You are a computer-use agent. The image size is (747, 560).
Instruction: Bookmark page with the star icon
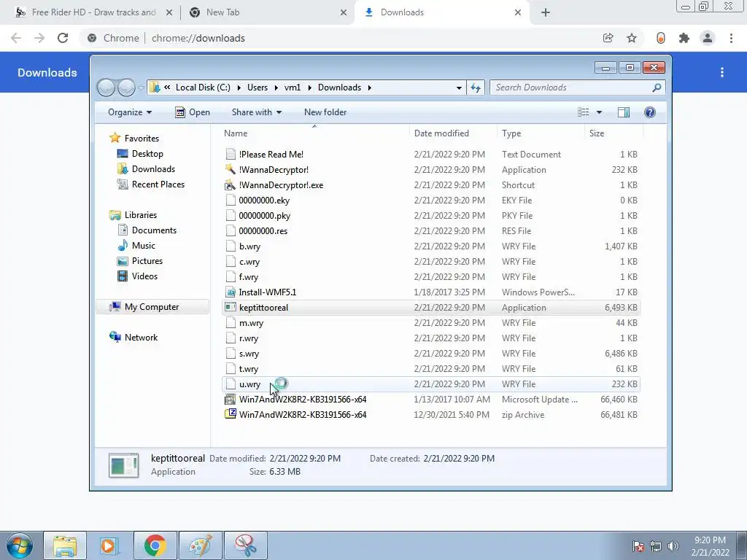632,38
